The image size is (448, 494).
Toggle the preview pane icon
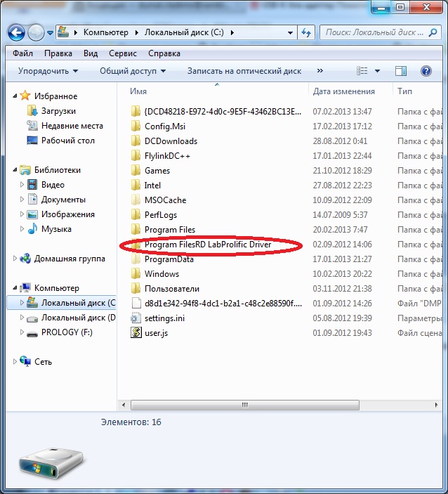tap(401, 71)
